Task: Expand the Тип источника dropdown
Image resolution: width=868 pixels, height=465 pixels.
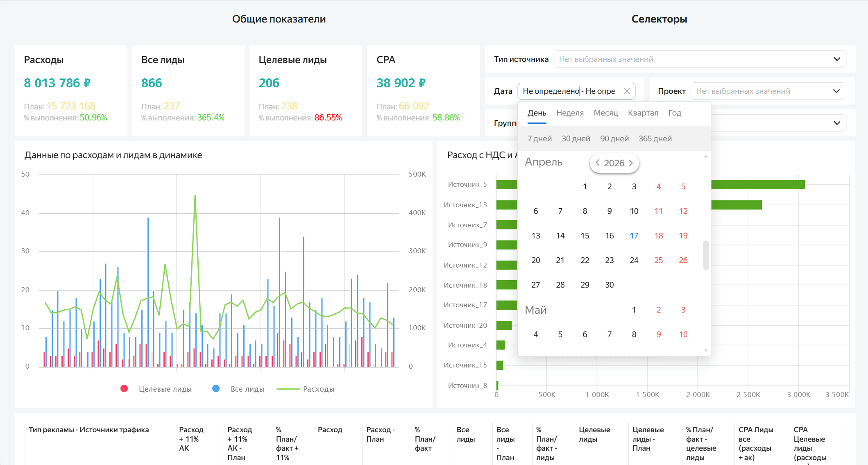Action: point(837,59)
